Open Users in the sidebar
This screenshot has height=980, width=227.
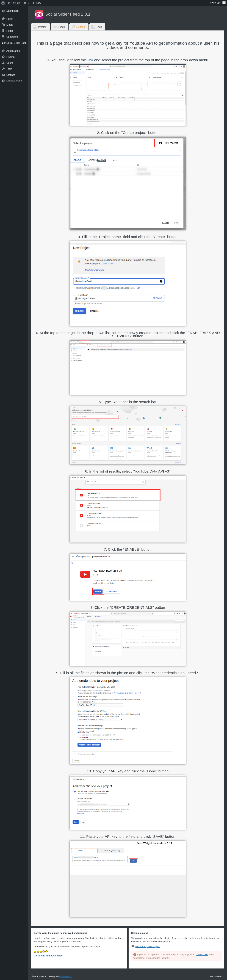click(x=14, y=63)
